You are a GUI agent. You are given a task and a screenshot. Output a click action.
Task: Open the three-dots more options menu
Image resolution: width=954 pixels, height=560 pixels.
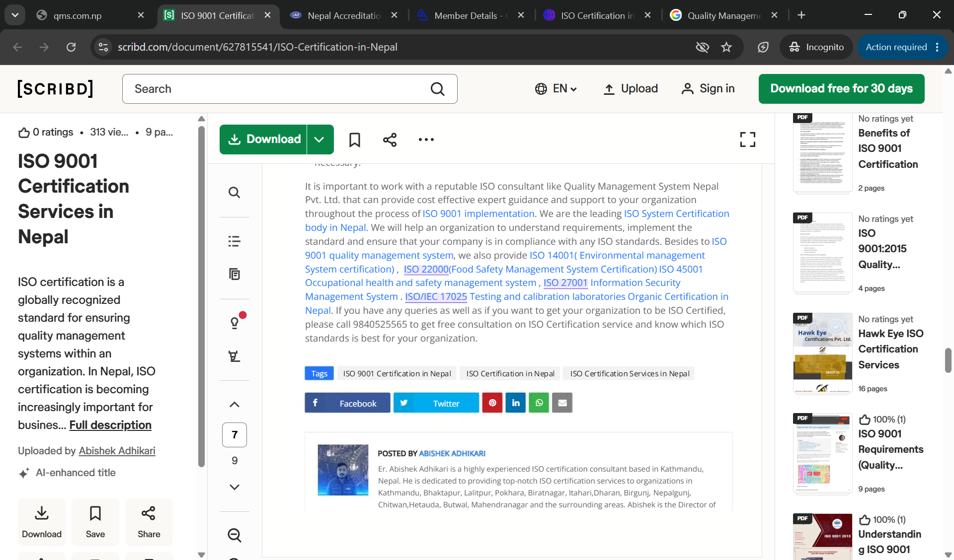click(426, 140)
